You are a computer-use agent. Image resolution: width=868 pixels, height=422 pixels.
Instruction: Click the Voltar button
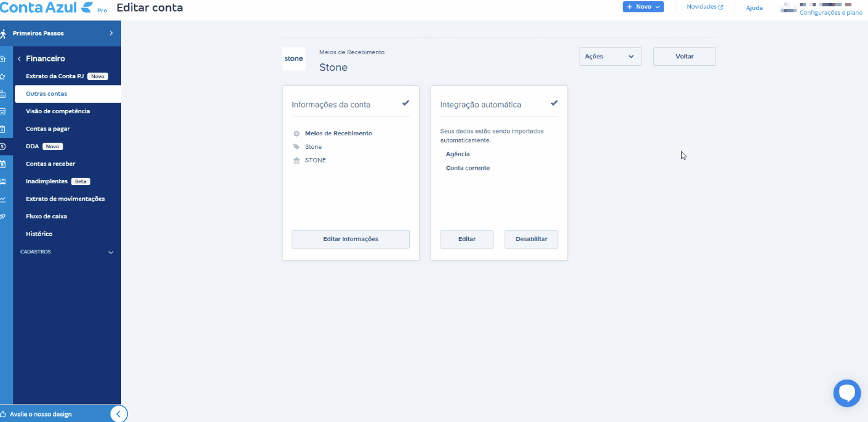point(684,57)
